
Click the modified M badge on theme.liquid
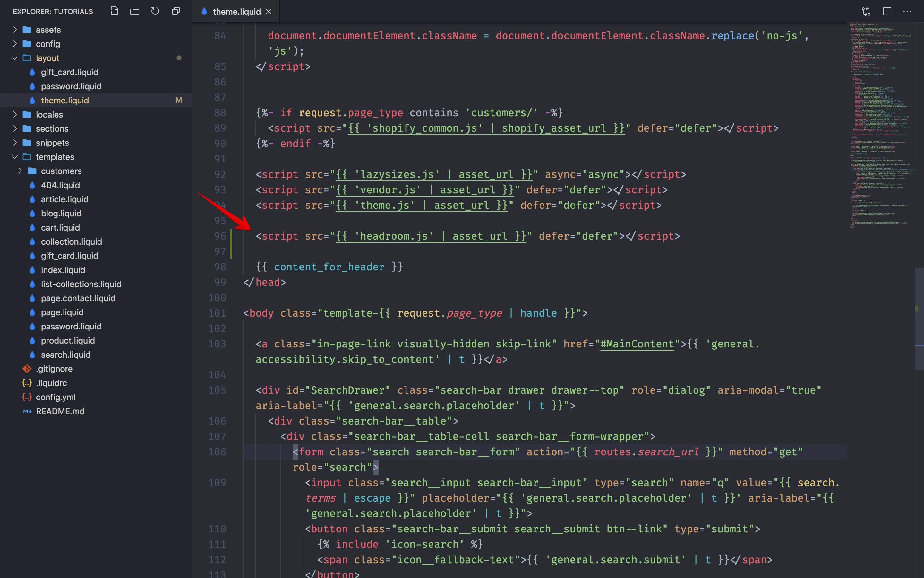pos(178,101)
